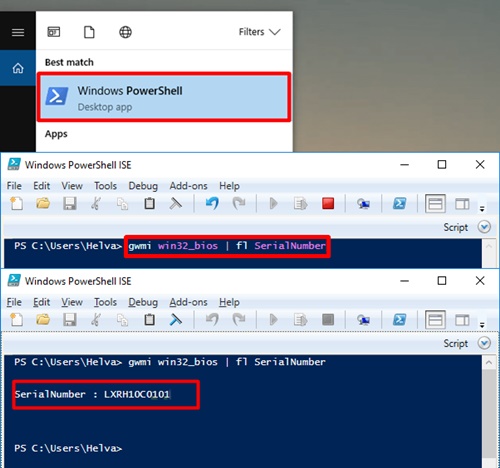Screen dimensions: 500x468
Task: Open the hamburger menu in search panel
Action: (18, 32)
